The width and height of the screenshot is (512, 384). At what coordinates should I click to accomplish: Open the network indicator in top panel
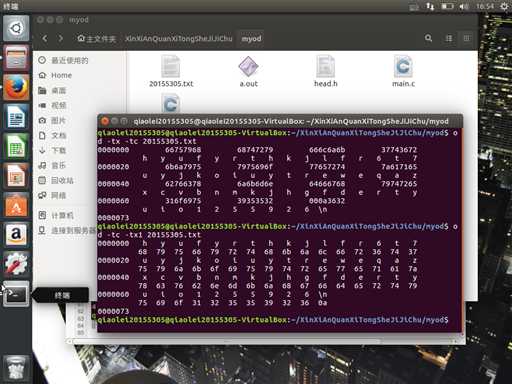(x=430, y=6)
